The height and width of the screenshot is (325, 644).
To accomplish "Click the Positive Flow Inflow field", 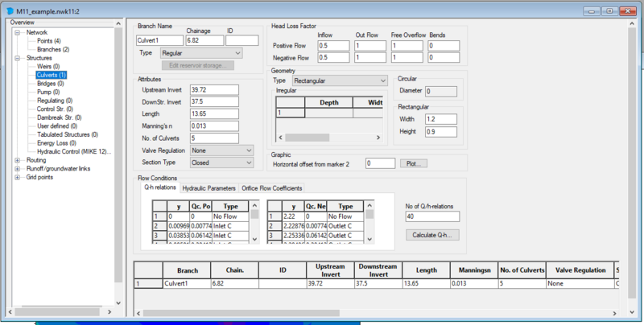I will click(x=333, y=46).
